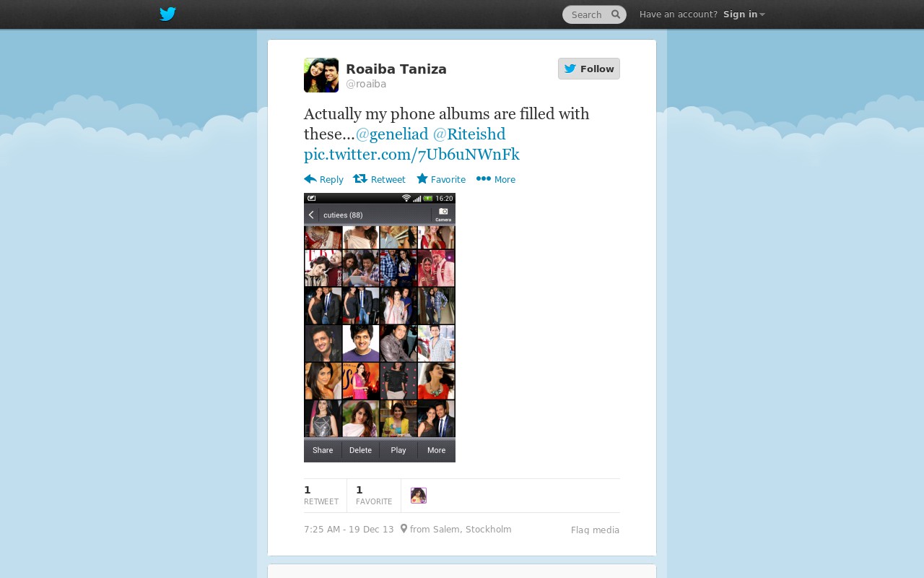Screen dimensions: 924x578
Task: Focus the Search input field
Action: point(594,14)
